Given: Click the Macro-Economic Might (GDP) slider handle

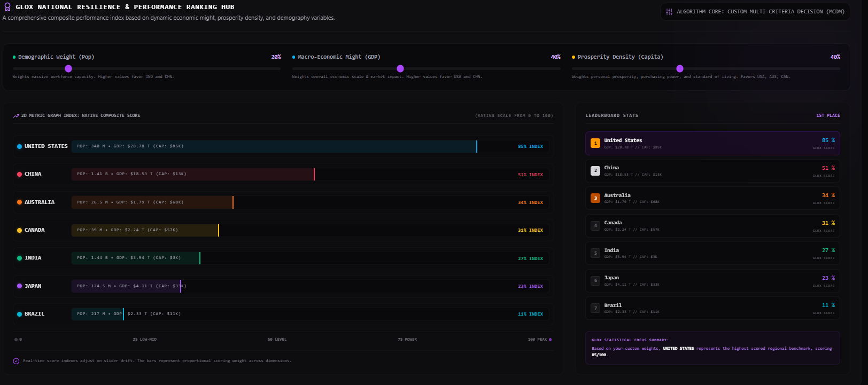Looking at the screenshot, I should (400, 68).
